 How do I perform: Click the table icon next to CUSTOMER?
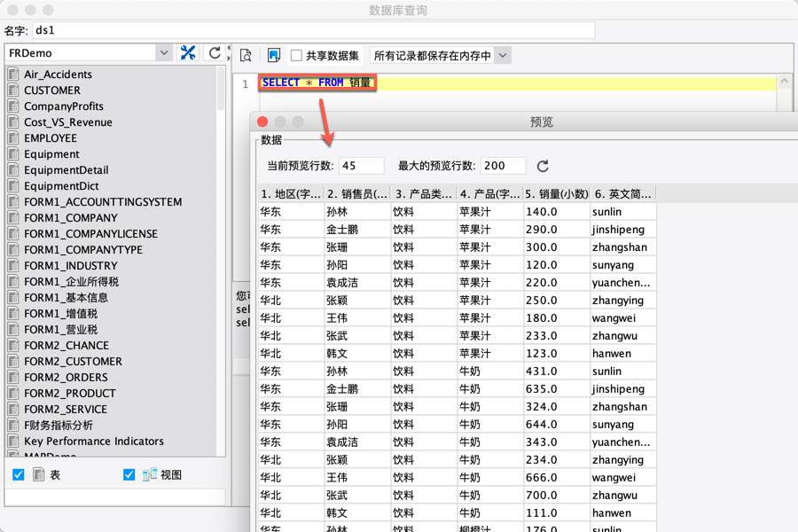[x=13, y=90]
